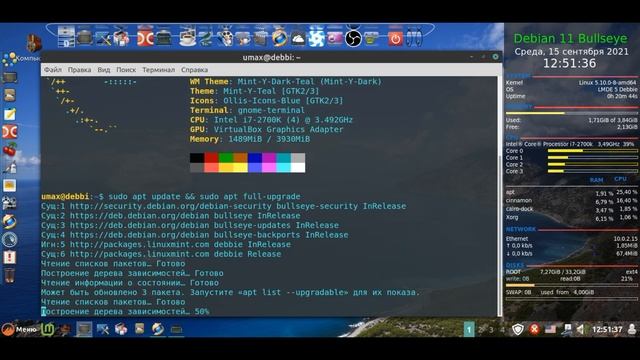Select the terminal window button in taskbar
640x360 pixels.
click(84, 329)
